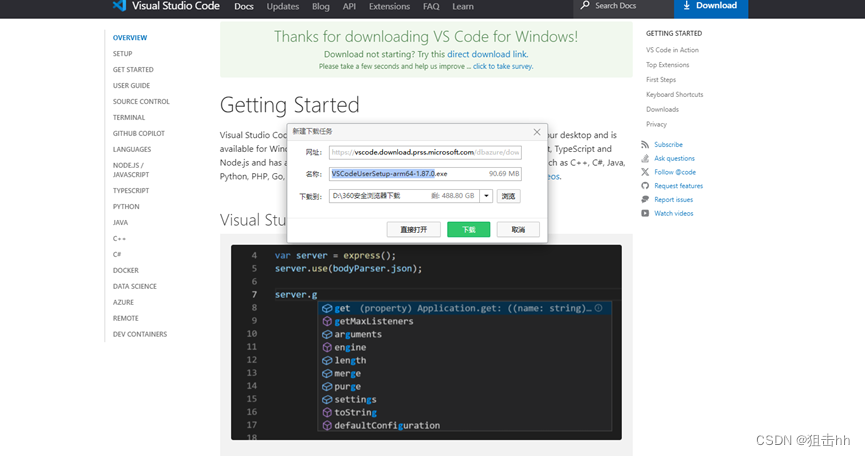Image resolution: width=865 pixels, height=456 pixels.
Task: Select C# in the left sidebar
Action: point(117,255)
